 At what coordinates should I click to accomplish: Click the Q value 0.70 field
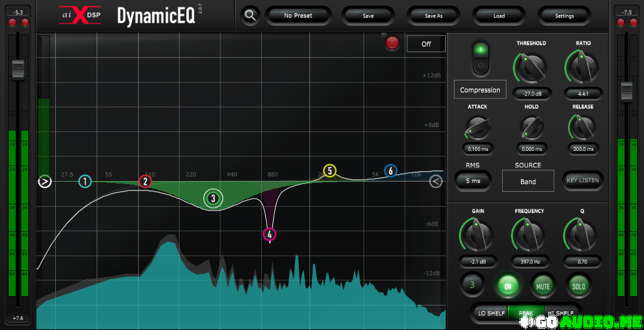(582, 261)
